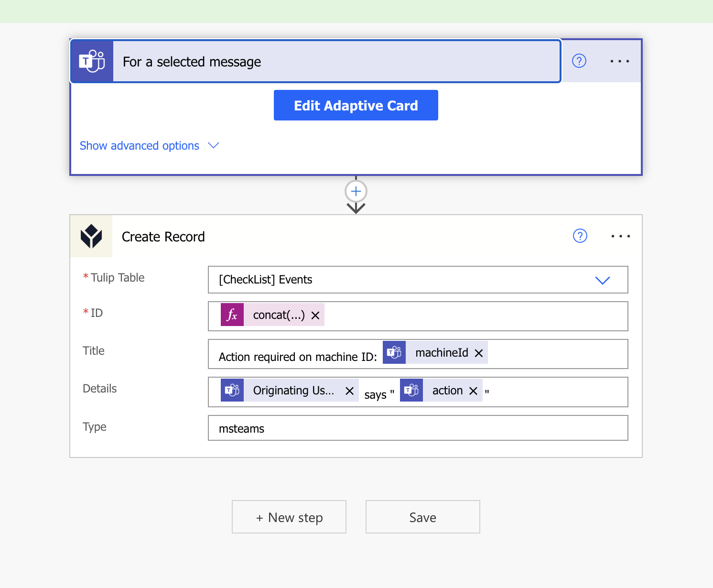The image size is (713, 588).
Task: Click the Teams icon on Originating User token
Action: coord(232,390)
